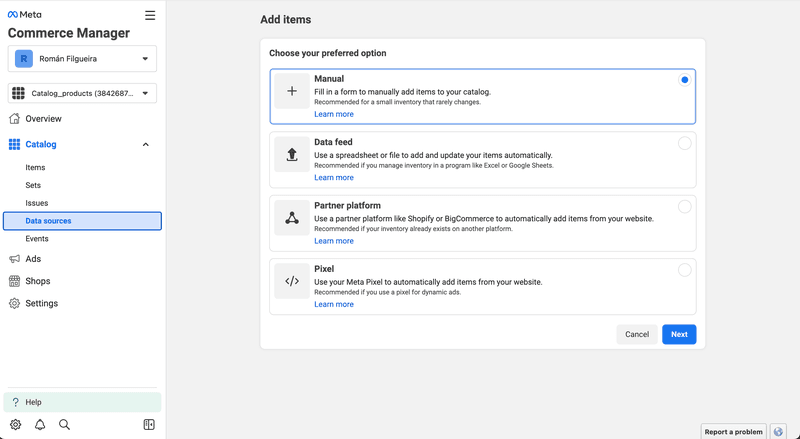Click the Catalog menu label
This screenshot has height=439, width=800.
point(41,144)
